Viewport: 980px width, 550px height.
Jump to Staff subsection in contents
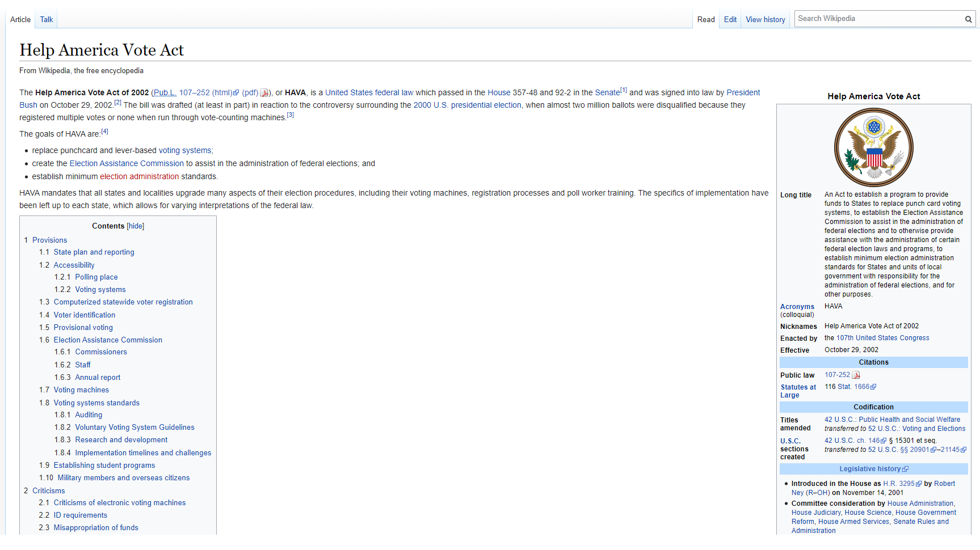[x=83, y=365]
